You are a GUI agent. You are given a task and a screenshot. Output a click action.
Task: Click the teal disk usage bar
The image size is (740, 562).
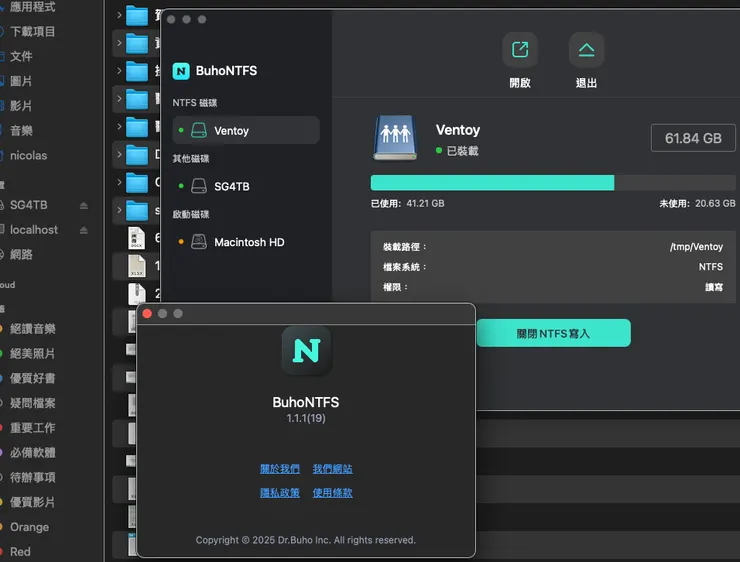[x=492, y=183]
